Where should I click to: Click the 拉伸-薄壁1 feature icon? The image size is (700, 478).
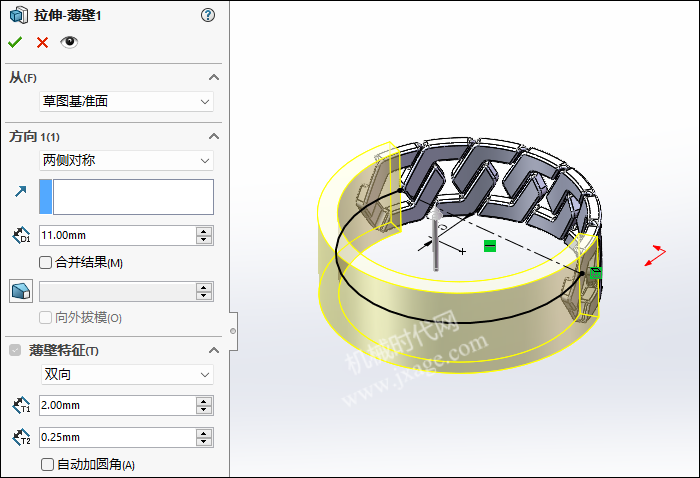19,15
